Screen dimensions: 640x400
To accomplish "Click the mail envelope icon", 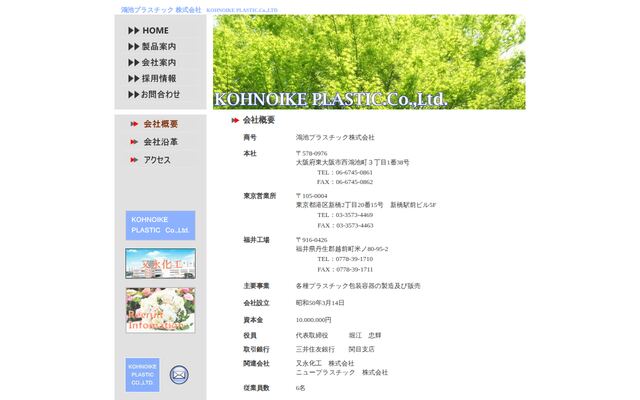I will click(179, 375).
